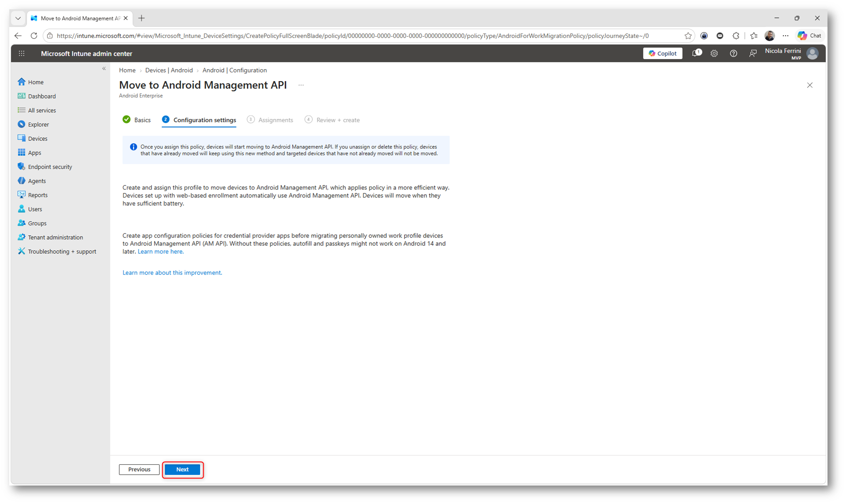Open browser settings and more ellipsis
This screenshot has height=504, width=846.
pyautogui.click(x=786, y=36)
